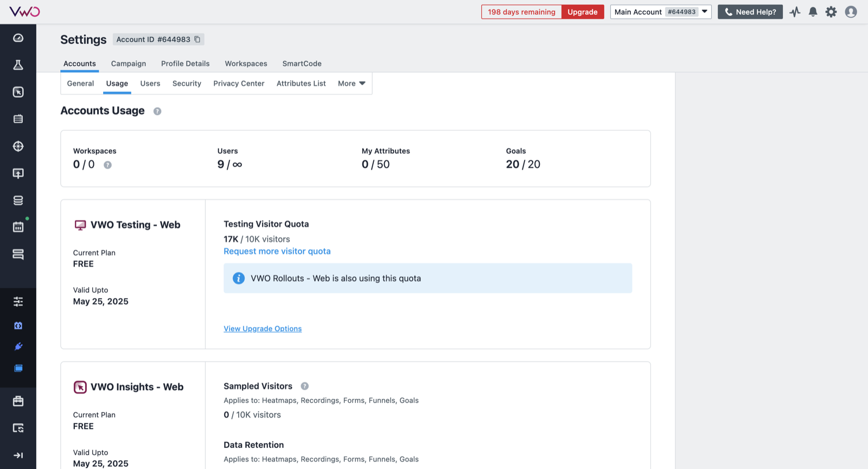Select the Attributes List sub-tab
This screenshot has width=868, height=469.
301,84
